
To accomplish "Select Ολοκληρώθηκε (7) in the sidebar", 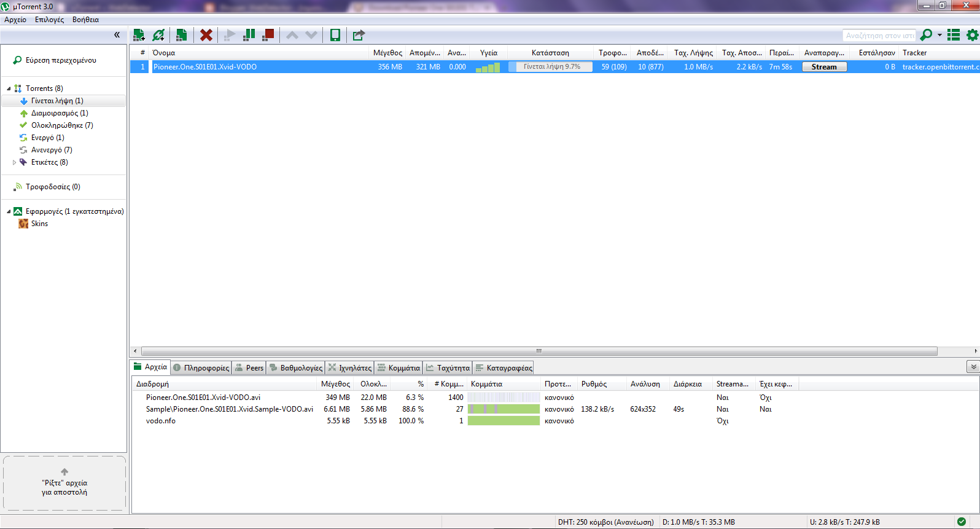I will [62, 125].
